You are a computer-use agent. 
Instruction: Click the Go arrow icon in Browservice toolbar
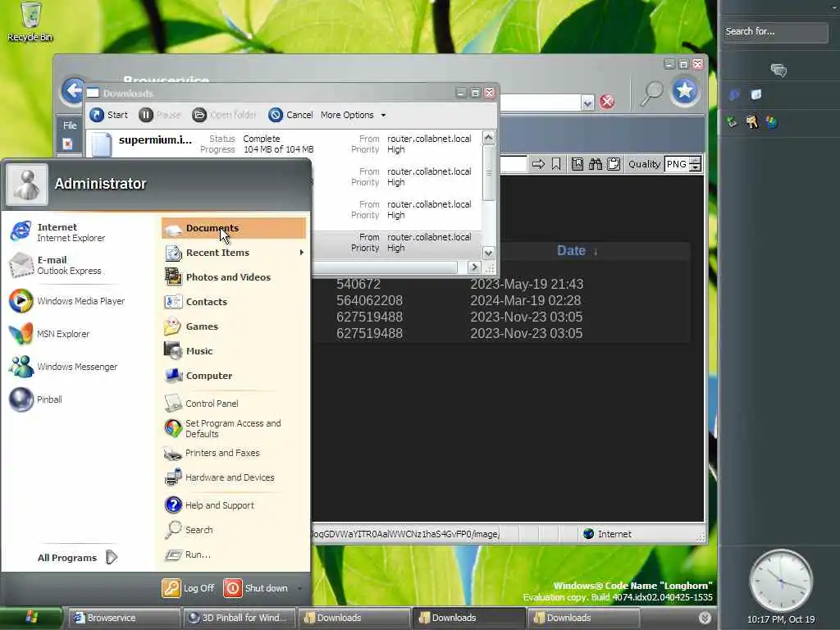(538, 164)
